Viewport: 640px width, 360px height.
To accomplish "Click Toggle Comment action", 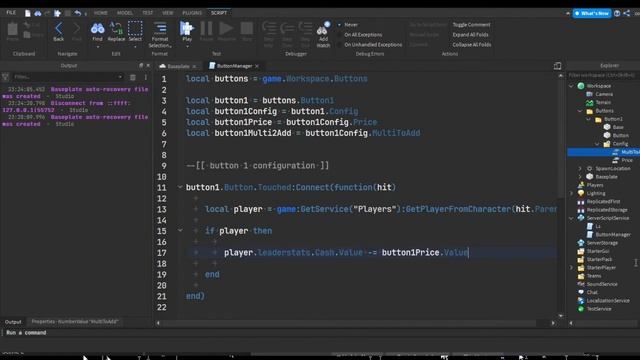I will point(471,25).
